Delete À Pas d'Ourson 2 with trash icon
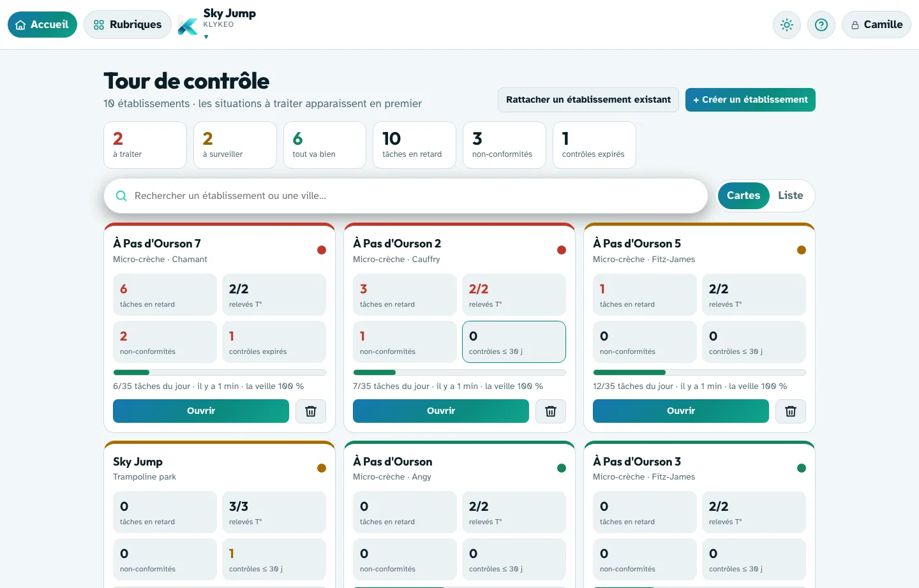Screen dimensions: 919x588 pyautogui.click(x=551, y=411)
